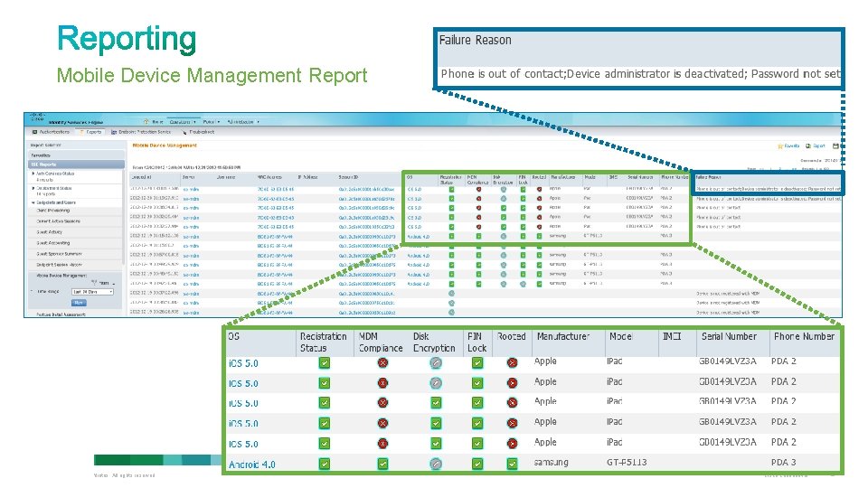Click the Export icon above the report
The height and width of the screenshot is (488, 868).
[808, 146]
